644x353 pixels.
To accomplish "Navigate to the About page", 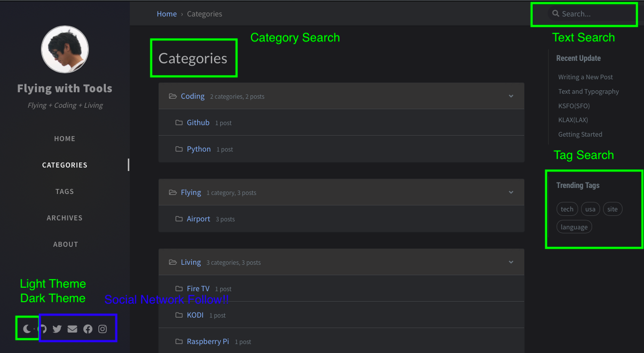I will tap(65, 244).
